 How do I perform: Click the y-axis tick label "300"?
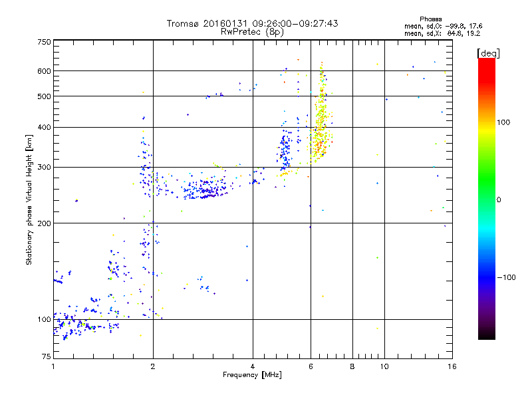[x=44, y=168]
